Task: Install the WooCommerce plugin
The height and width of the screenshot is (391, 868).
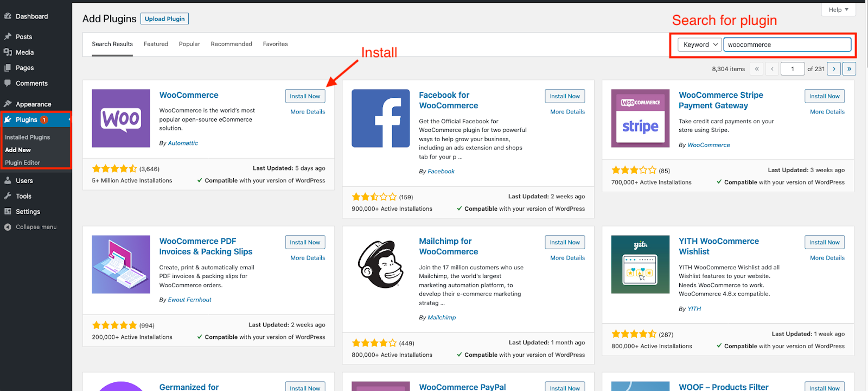Action: tap(305, 96)
